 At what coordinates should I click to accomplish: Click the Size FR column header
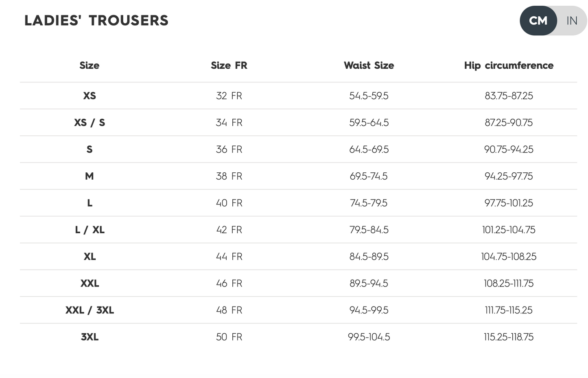[229, 65]
